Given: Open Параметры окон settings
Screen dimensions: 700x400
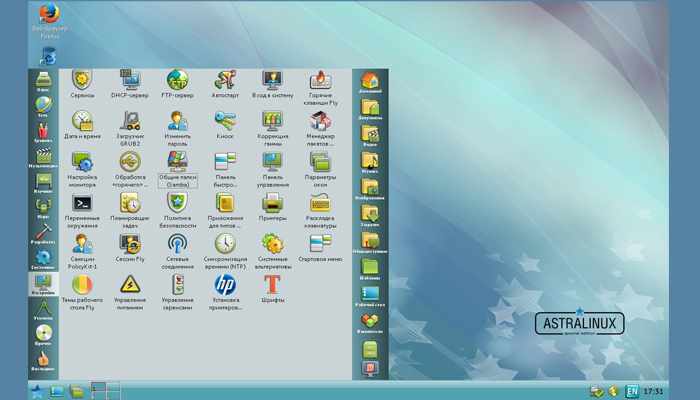Looking at the screenshot, I should click(x=320, y=170).
